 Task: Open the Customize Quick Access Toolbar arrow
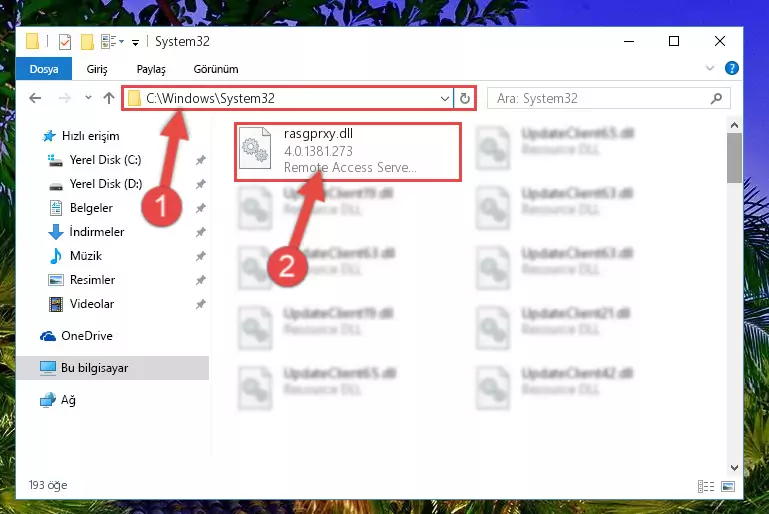(x=135, y=43)
